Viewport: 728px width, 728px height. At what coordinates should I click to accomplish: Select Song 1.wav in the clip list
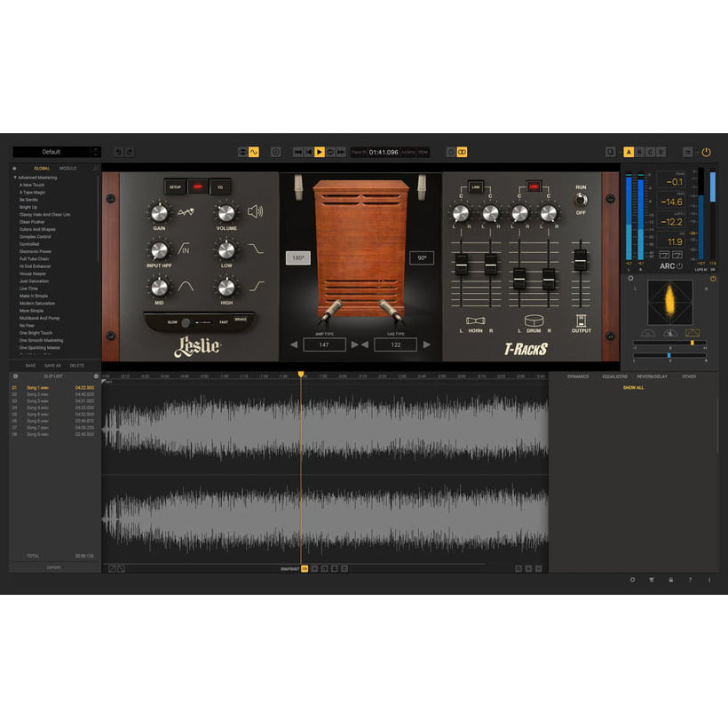pos(53,388)
